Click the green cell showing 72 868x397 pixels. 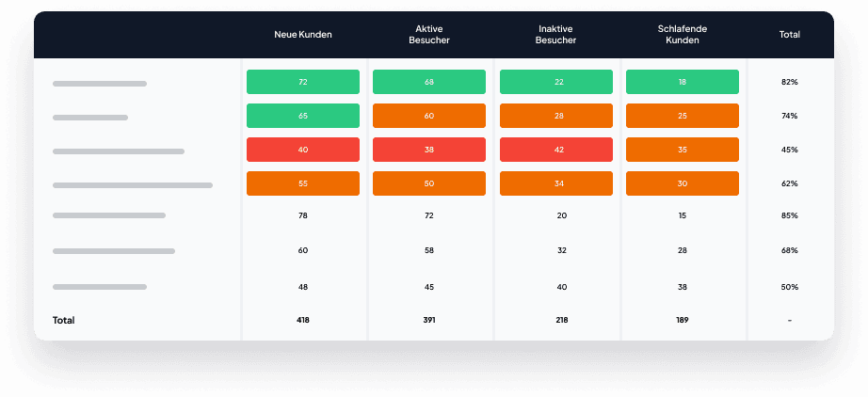tap(302, 82)
